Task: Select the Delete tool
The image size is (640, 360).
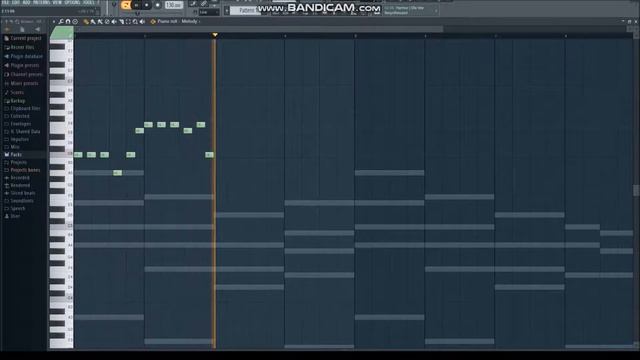Action: (107, 22)
